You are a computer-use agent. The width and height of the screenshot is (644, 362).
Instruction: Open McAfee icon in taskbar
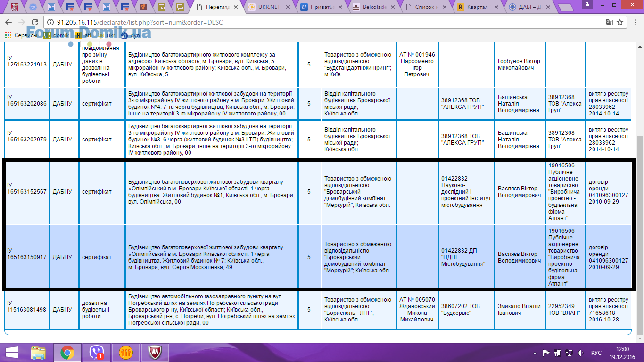(155, 353)
